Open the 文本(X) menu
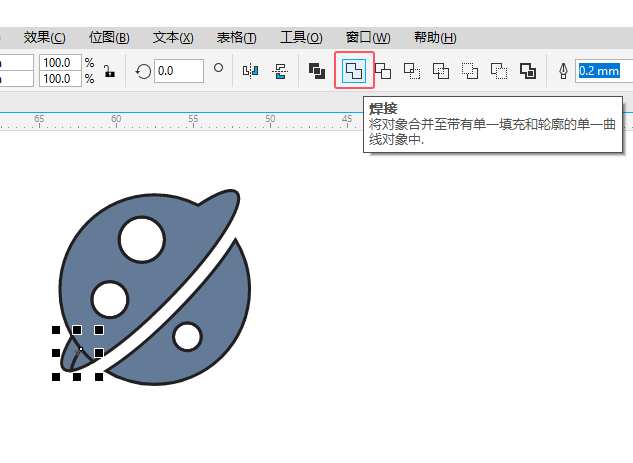The height and width of the screenshot is (463, 633). (x=173, y=38)
